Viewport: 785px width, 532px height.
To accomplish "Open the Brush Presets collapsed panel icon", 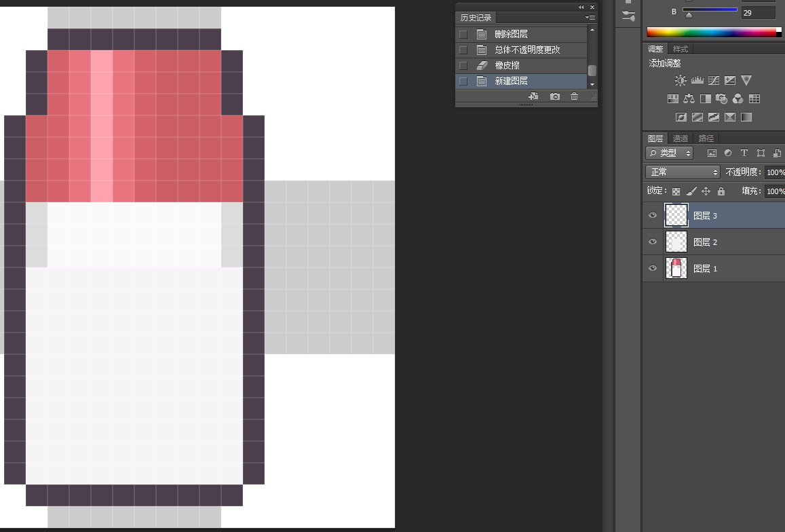I will [x=628, y=16].
